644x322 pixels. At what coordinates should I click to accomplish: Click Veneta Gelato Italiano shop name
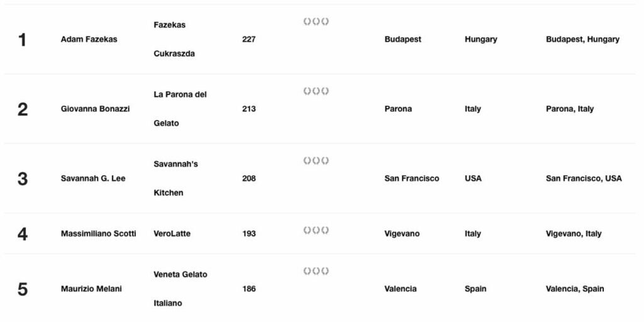(180, 289)
